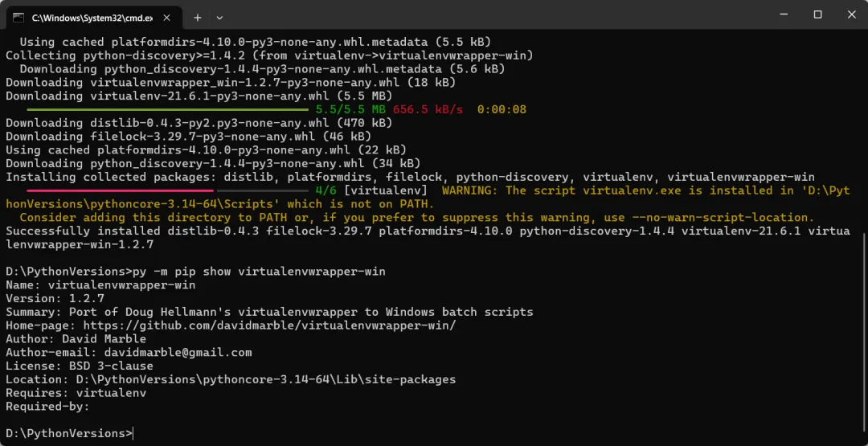The image size is (868, 446).
Task: Minimize the terminal window
Action: click(x=784, y=15)
